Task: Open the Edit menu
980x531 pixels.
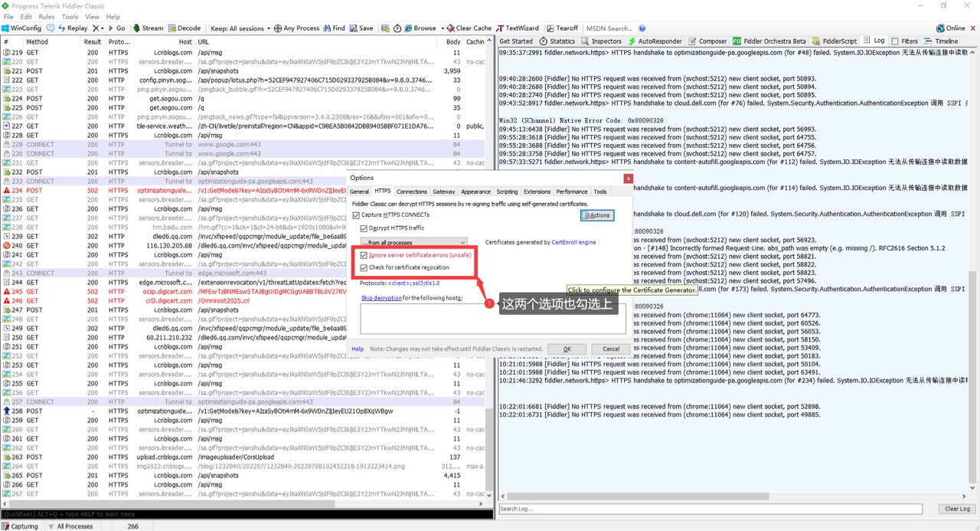Action: (x=26, y=16)
